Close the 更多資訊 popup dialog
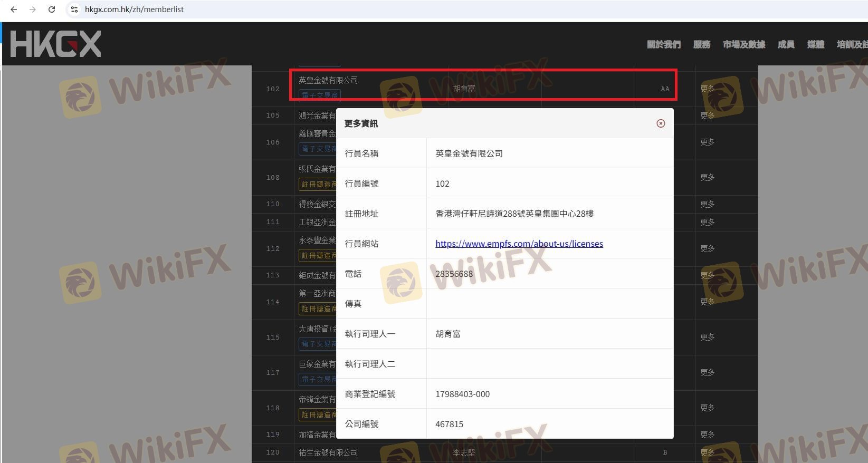Viewport: 868px width, 463px height. point(660,123)
